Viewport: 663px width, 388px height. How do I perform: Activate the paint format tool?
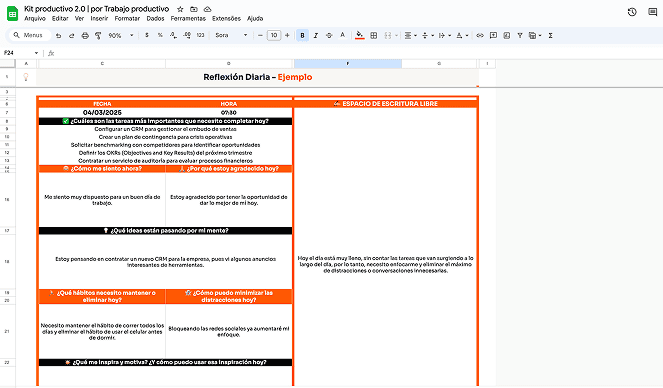pos(98,36)
